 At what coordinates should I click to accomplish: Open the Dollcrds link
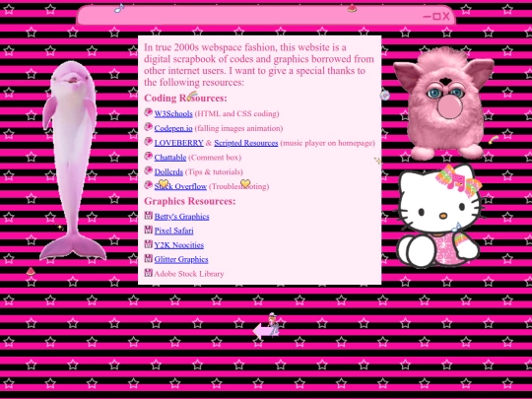(x=168, y=172)
